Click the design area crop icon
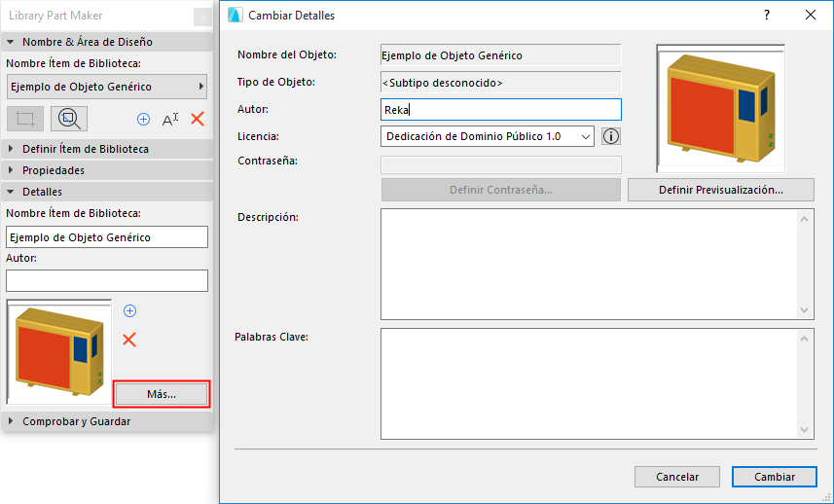 [25, 119]
